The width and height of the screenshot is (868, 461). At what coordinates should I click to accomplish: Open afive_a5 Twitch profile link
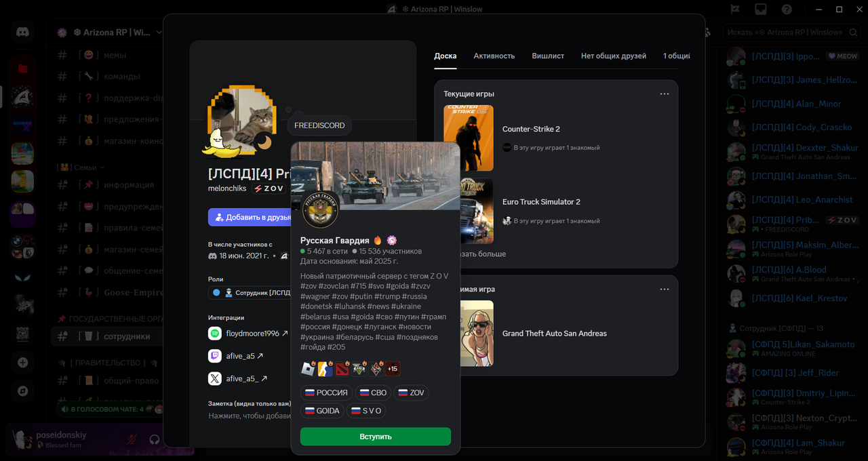point(245,356)
